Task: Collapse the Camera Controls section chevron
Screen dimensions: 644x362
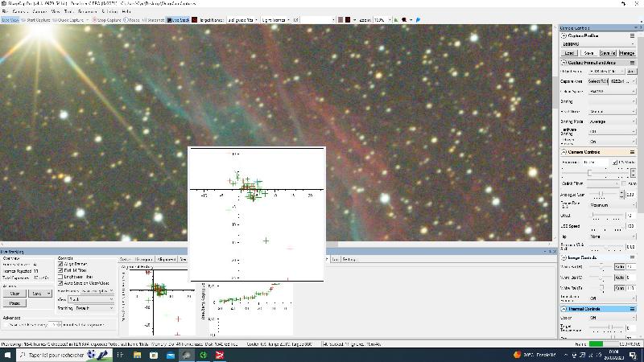Action: 564,152
